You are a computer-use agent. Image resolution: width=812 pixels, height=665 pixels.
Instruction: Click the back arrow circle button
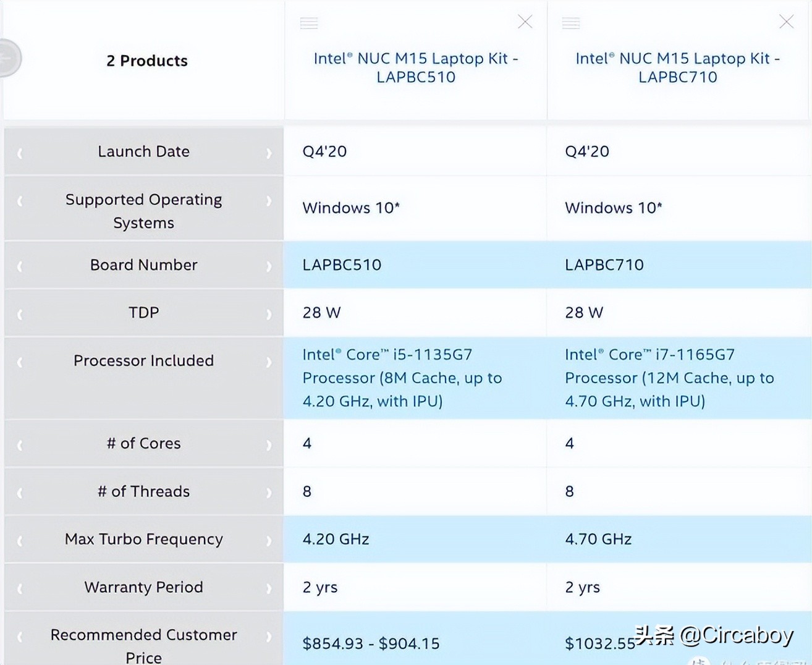9,58
